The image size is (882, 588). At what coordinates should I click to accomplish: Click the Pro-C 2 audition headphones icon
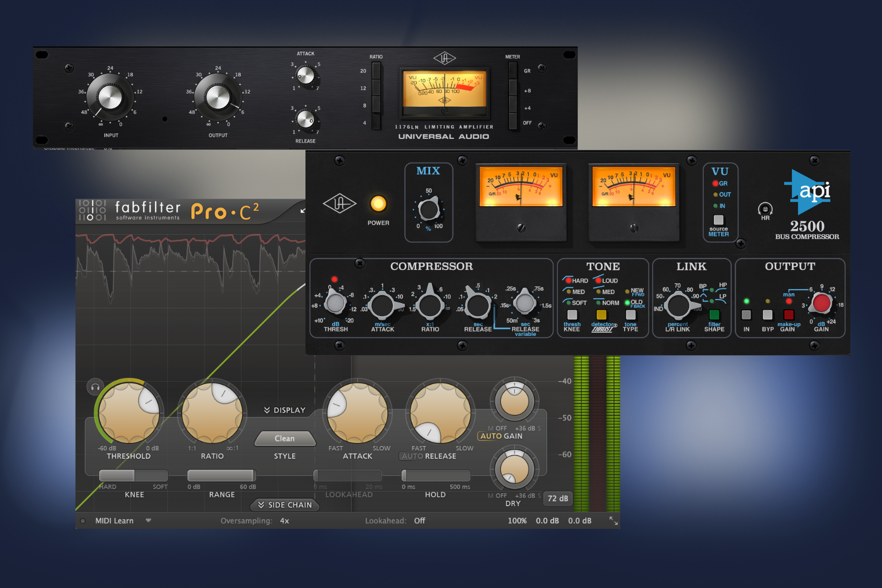pos(95,387)
